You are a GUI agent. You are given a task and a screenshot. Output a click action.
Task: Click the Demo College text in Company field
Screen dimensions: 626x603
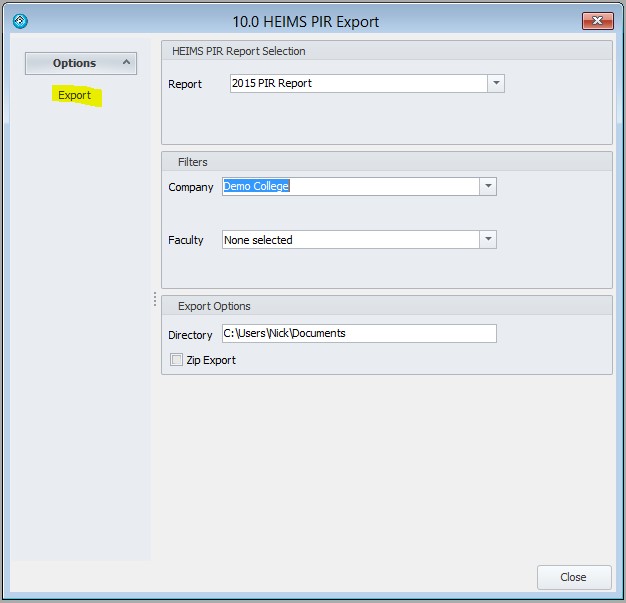pos(257,186)
